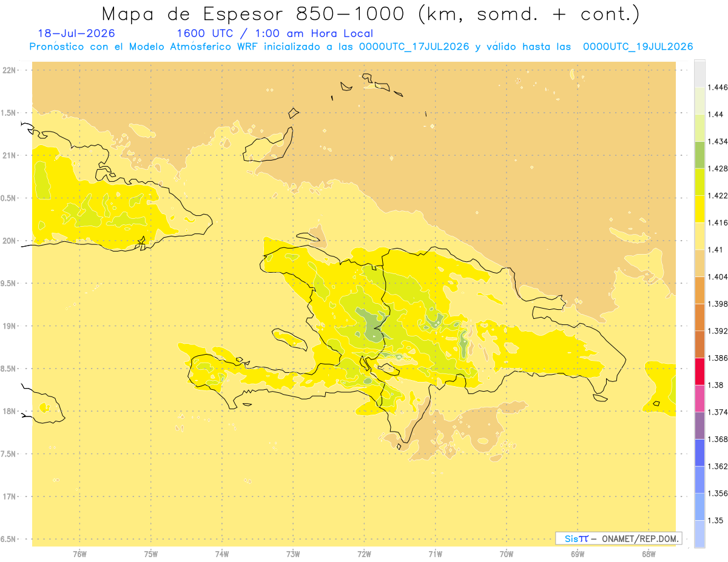Image resolution: width=728 pixels, height=562 pixels.
Task: Click the longitude label '74W'
Action: coord(222,554)
